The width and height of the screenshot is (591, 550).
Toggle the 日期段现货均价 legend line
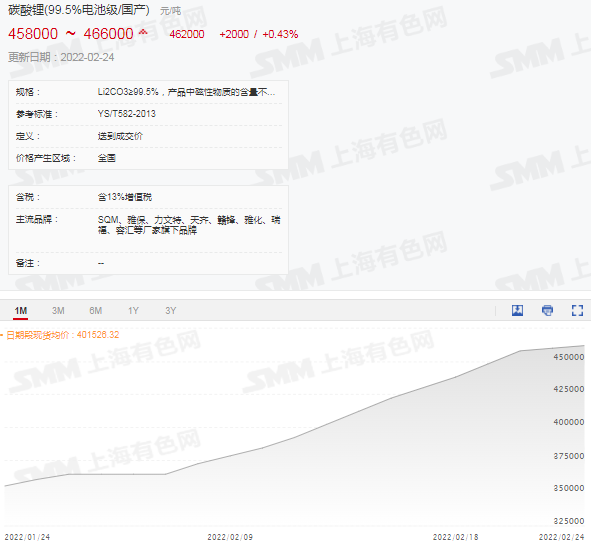click(60, 335)
